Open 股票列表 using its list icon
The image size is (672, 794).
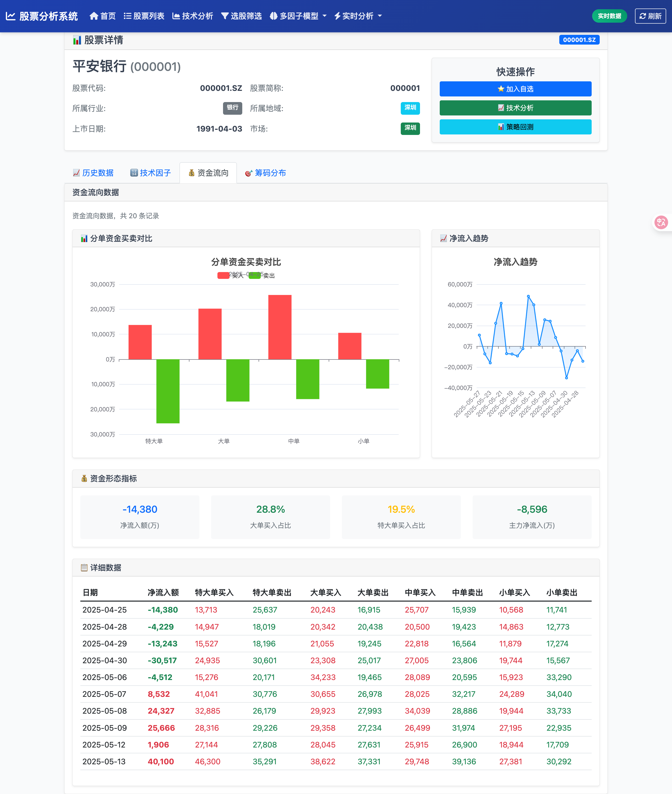[x=128, y=16]
